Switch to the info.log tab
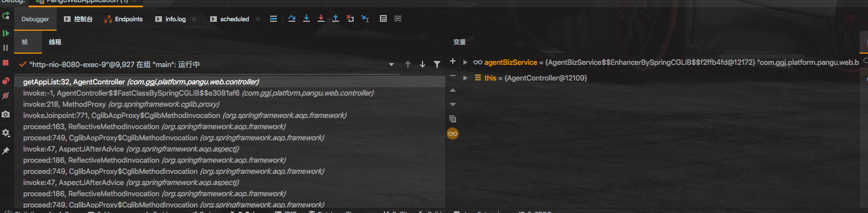This screenshot has height=213, width=868. [170, 19]
